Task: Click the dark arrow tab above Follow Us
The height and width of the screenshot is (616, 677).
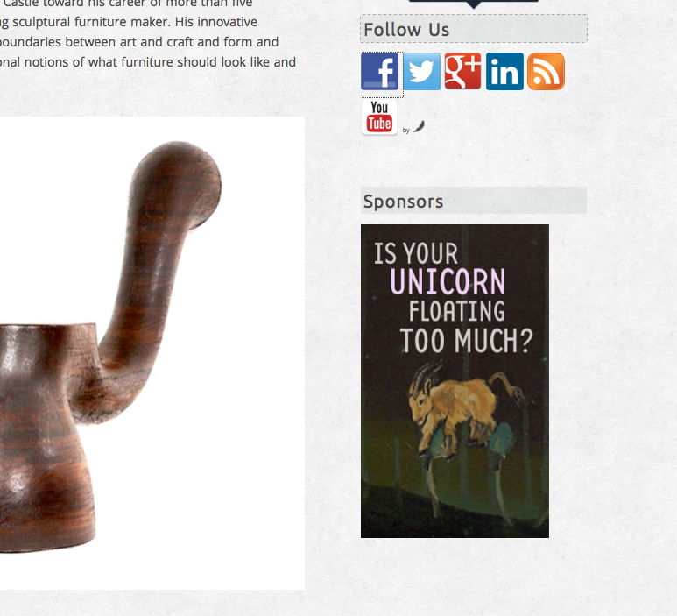Action: (474, 4)
